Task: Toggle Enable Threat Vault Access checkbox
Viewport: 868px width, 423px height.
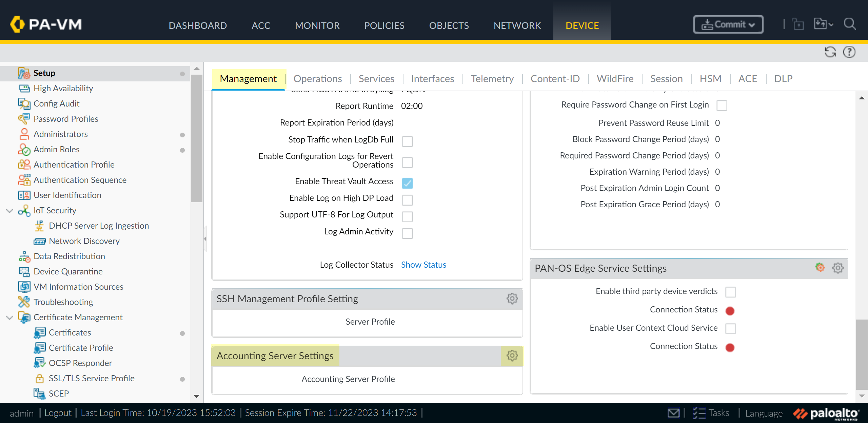Action: [407, 183]
